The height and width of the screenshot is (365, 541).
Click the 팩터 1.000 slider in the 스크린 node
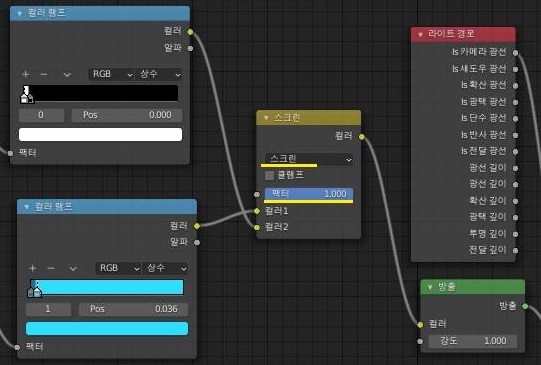[x=309, y=194]
